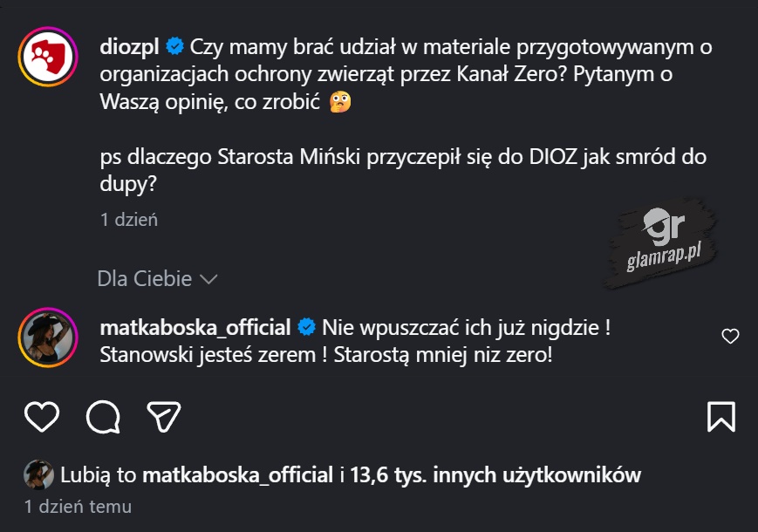Screen dimensions: 758x532
Task: Open comments using the speech bubble icon
Action: click(103, 417)
